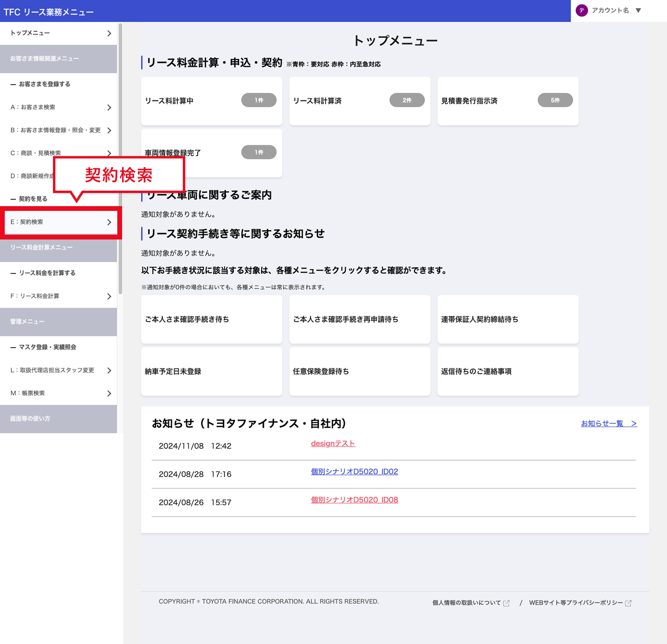Click the TFC リース業務メニュー title

48,12
